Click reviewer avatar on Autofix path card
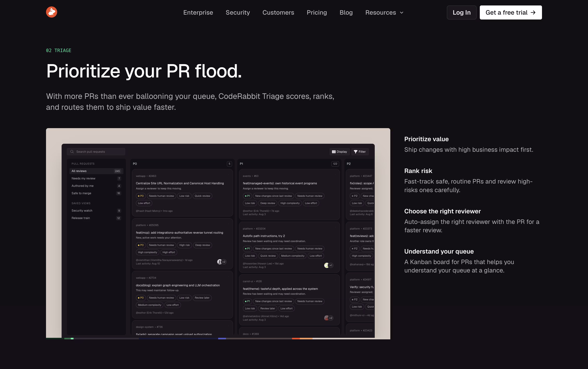Screen dimensions: 588x369 [327, 265]
